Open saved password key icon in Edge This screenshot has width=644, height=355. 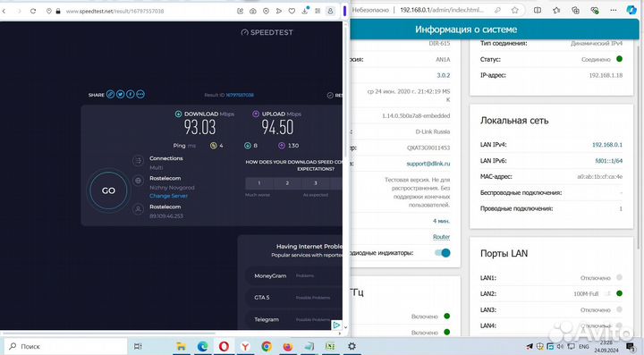coord(497,10)
